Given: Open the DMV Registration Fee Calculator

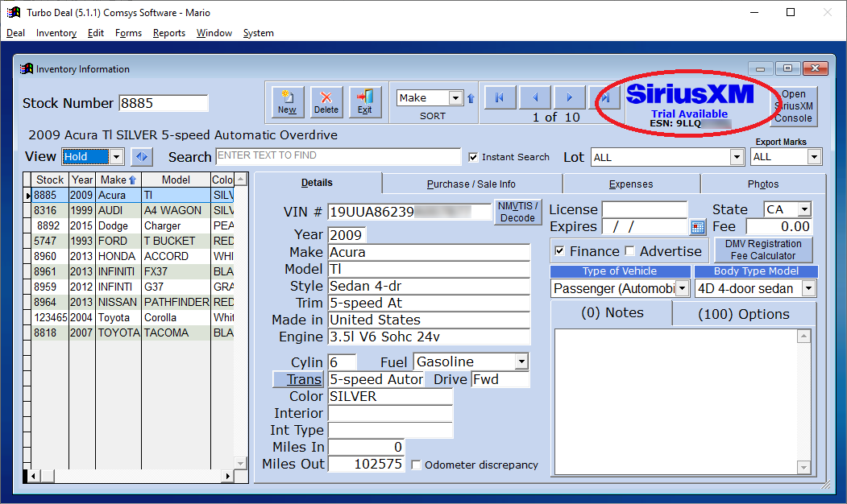Looking at the screenshot, I should (x=762, y=250).
